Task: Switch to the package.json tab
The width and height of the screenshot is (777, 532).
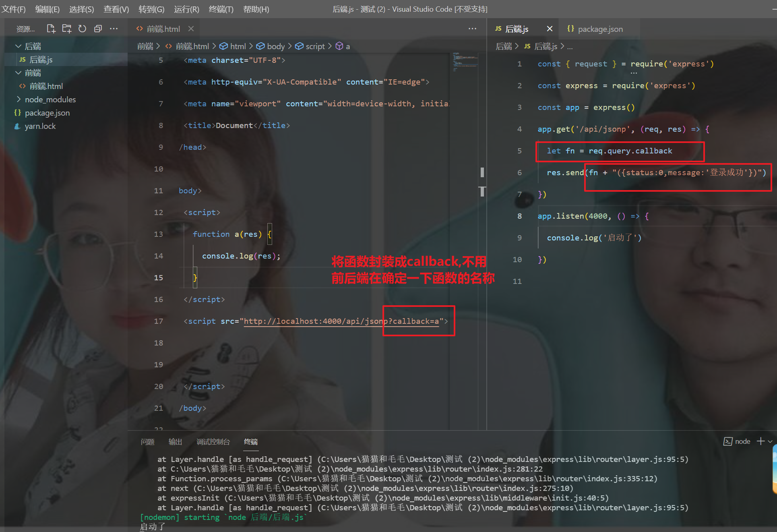Action: [600, 29]
